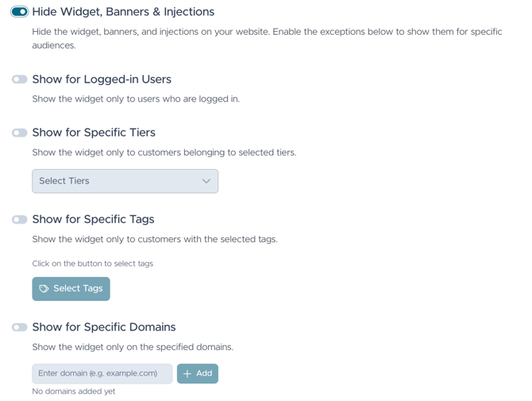
Task: Turn off Hide Widget, Banners & Injections switch
Action: (x=19, y=12)
